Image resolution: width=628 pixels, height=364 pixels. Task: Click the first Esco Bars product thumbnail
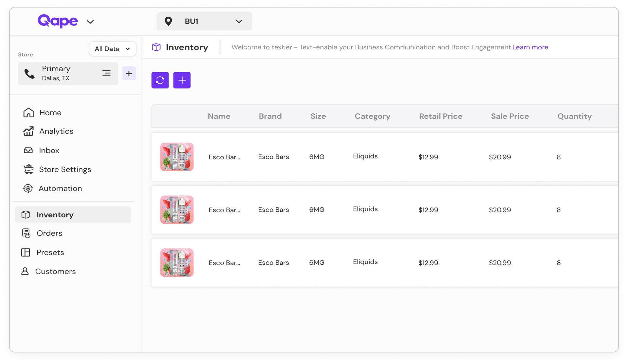click(177, 157)
